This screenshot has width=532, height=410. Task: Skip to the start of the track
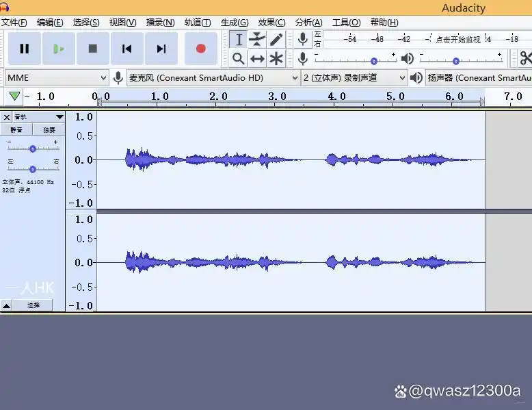(x=127, y=49)
